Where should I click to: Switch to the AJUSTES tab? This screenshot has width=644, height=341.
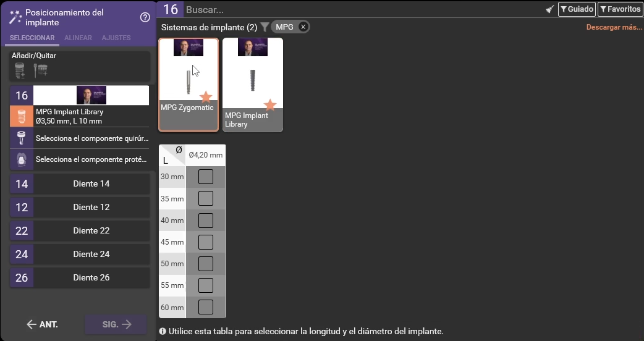[116, 38]
